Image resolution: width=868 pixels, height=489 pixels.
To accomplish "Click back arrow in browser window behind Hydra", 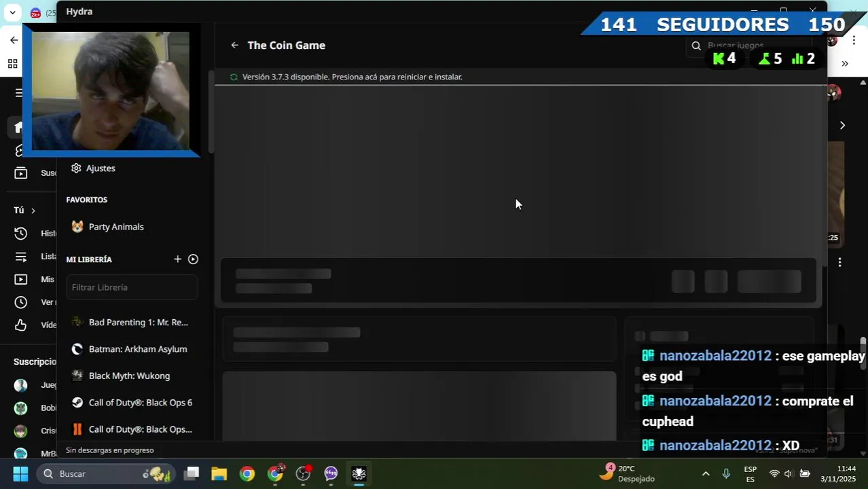I will [x=14, y=40].
